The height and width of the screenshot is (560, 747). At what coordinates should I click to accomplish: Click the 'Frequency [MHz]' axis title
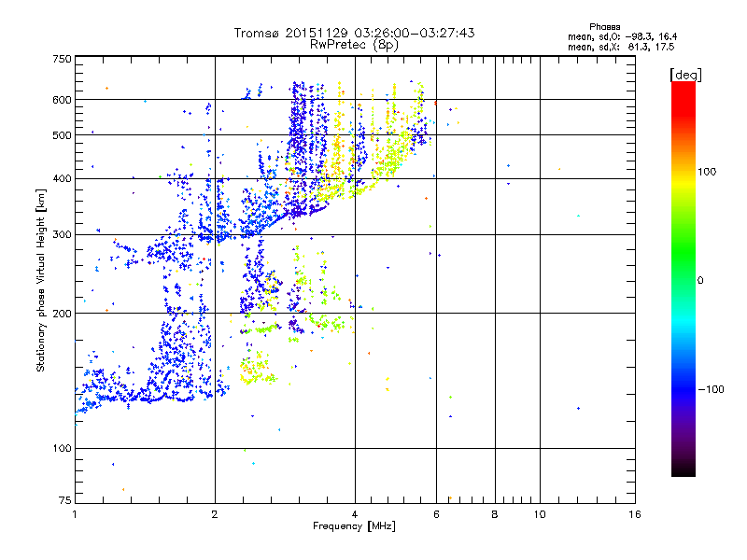[x=354, y=526]
